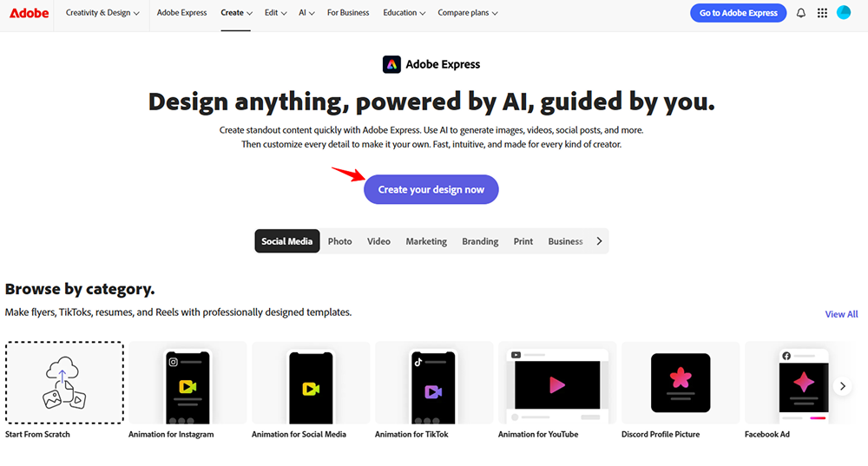Click the Adobe Express logo icon
Viewport: 868px width, 466px height.
(391, 64)
